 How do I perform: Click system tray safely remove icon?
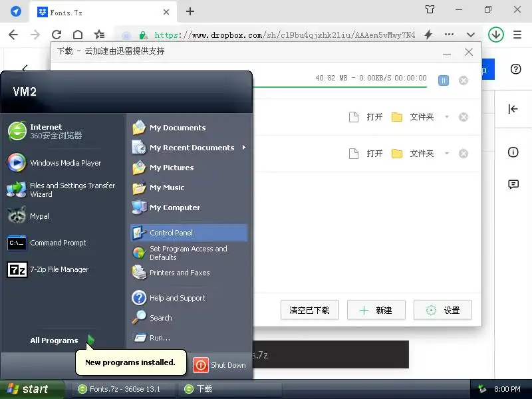click(482, 389)
